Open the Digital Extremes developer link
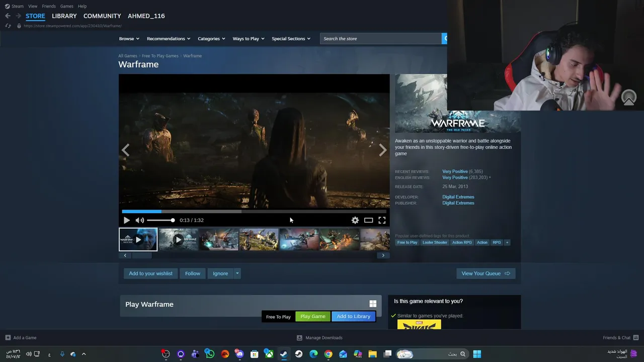644x362 pixels. pyautogui.click(x=458, y=197)
